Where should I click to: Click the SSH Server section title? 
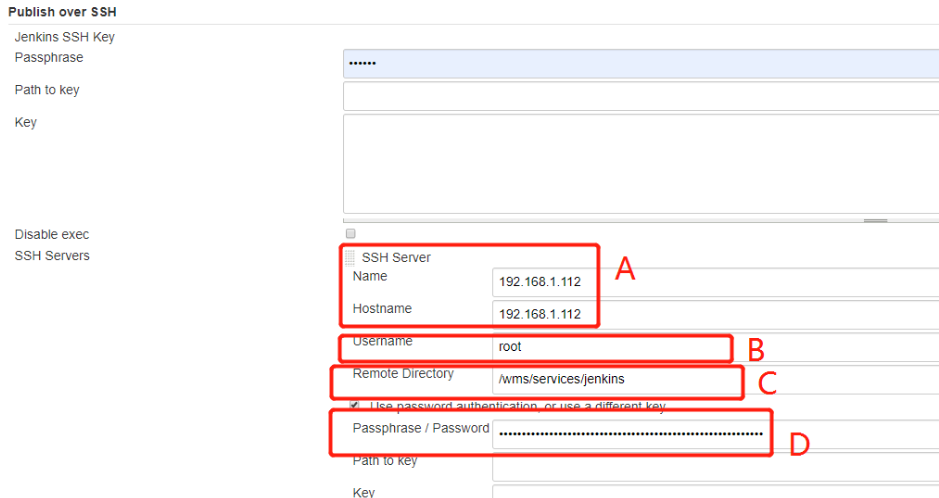coord(396,257)
